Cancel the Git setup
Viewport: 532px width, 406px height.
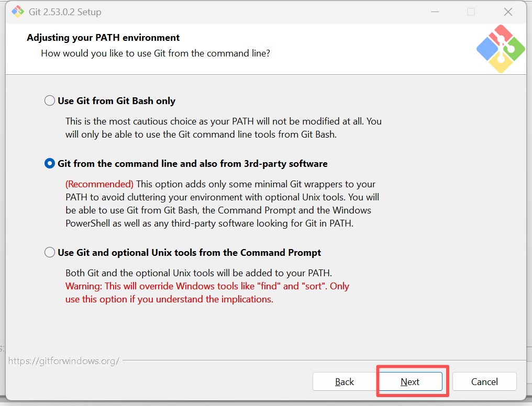(x=484, y=381)
